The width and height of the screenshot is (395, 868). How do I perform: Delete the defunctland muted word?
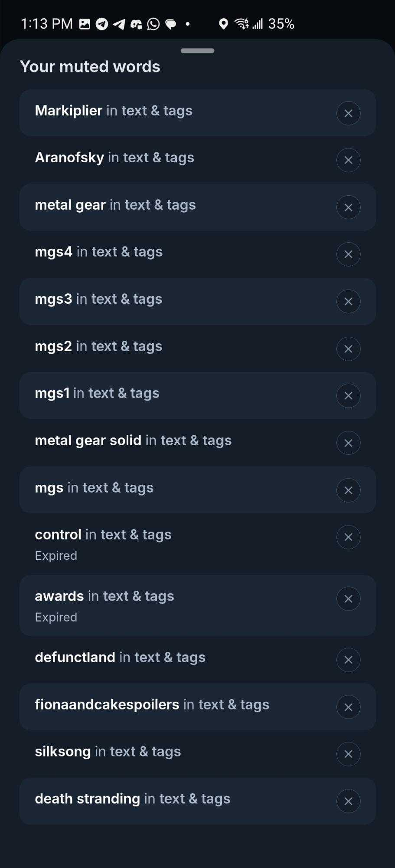click(348, 660)
